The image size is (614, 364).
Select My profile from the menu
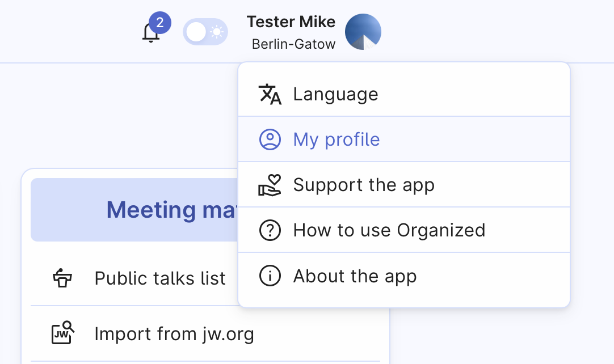[336, 139]
